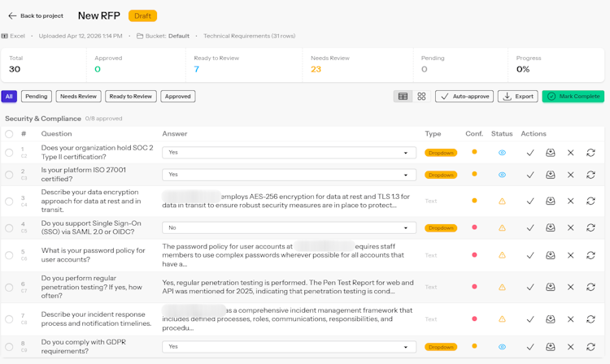The image size is (610, 364).
Task: Switch to grid card view icon
Action: click(x=421, y=97)
